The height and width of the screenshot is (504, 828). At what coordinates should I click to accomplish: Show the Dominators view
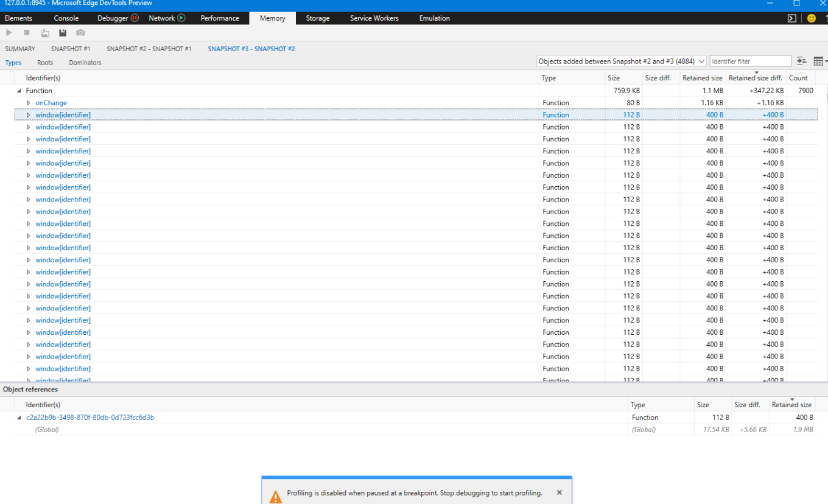coord(85,62)
